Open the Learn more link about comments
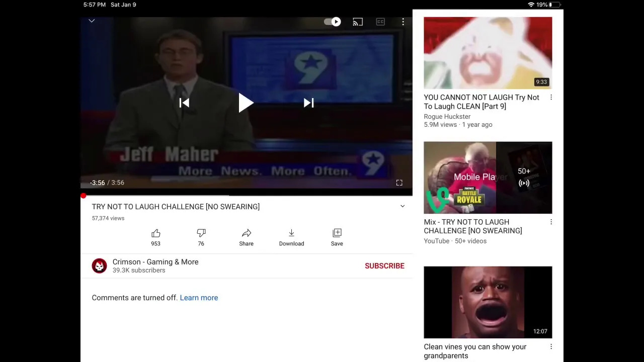644x362 pixels. pos(199,298)
